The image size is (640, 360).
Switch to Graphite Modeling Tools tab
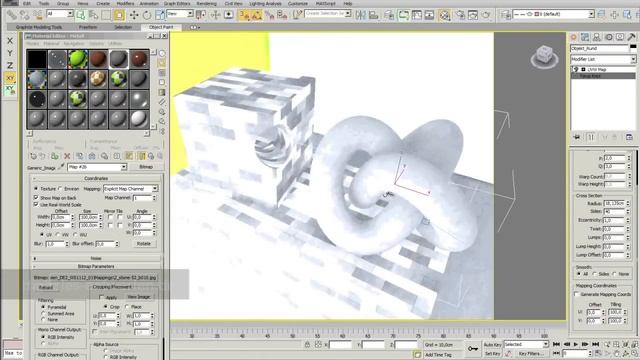(39, 27)
